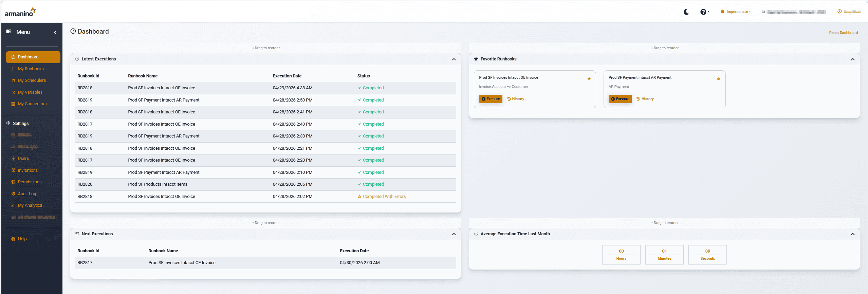Execute Prod SF Payment Intacct AR Payment

[620, 99]
